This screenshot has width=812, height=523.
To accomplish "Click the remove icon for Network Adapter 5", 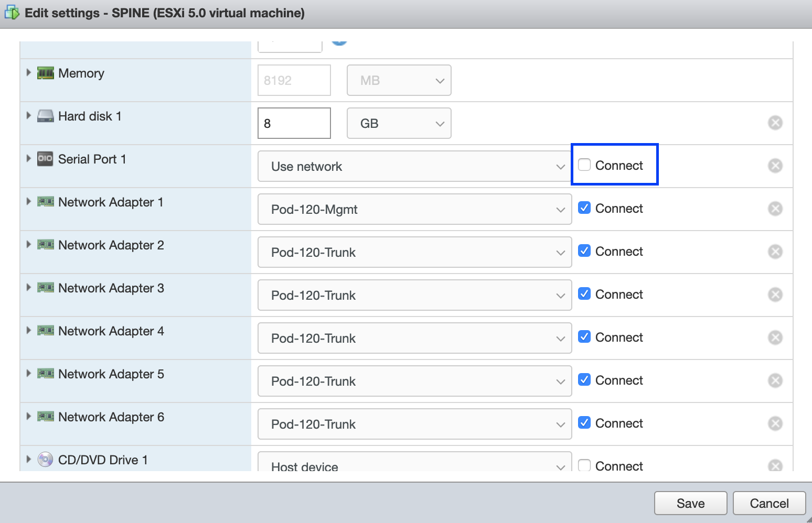I will pos(775,380).
